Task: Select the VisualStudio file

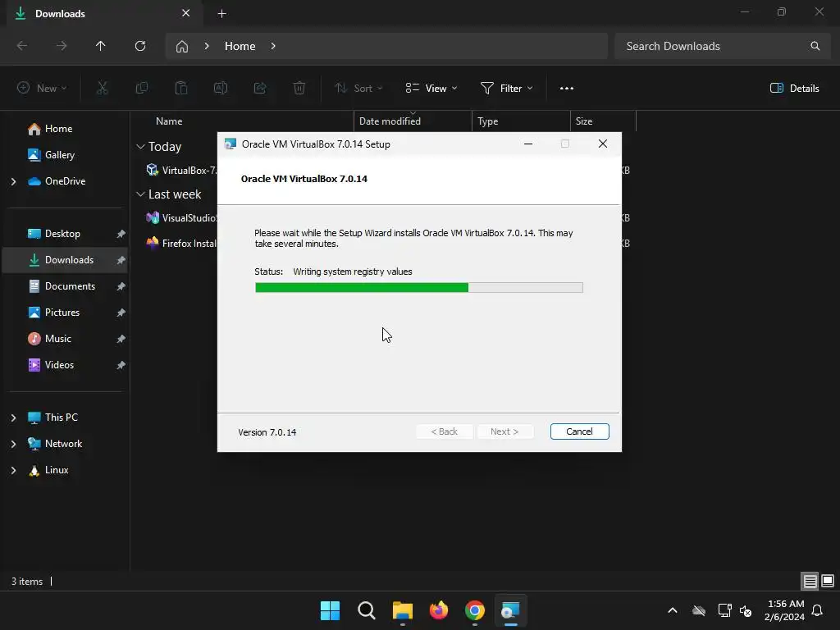Action: click(x=181, y=218)
